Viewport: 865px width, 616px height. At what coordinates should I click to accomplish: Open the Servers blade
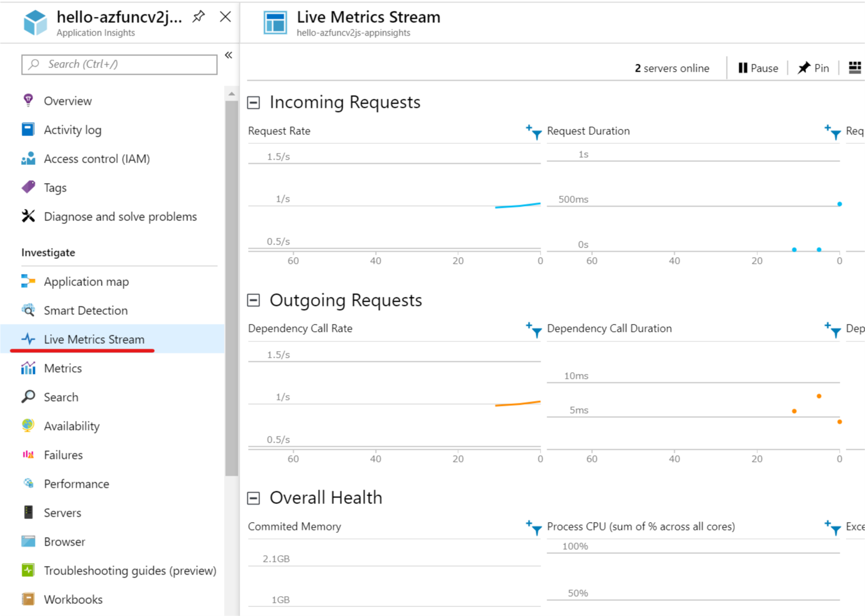(x=62, y=512)
